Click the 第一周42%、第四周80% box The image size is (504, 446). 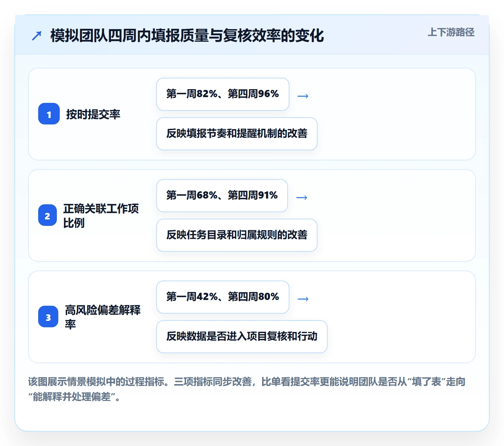(223, 297)
